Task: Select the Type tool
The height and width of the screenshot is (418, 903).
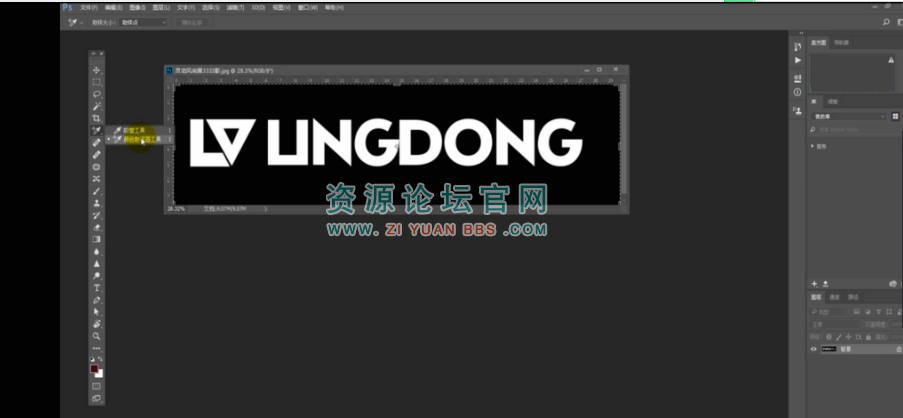Action: (x=96, y=288)
